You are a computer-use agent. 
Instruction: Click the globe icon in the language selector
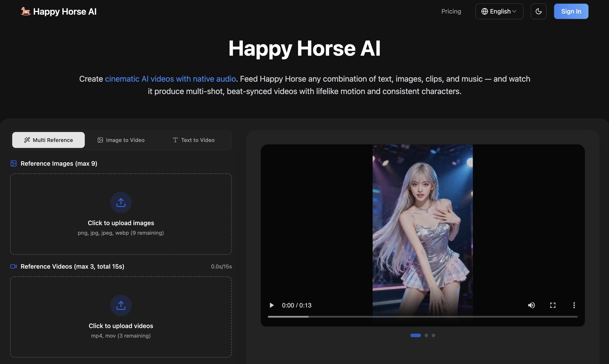tap(485, 11)
